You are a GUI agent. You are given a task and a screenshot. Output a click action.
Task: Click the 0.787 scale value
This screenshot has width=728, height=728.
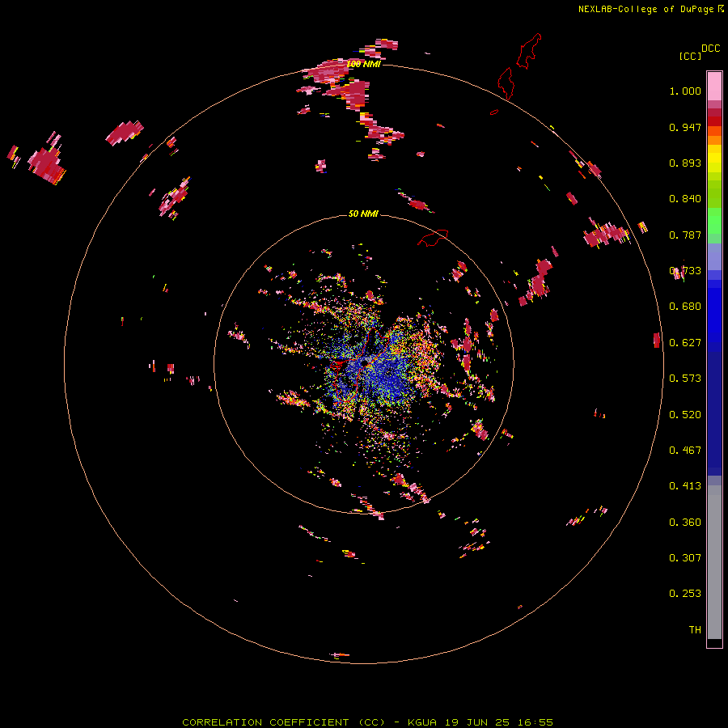pos(685,235)
